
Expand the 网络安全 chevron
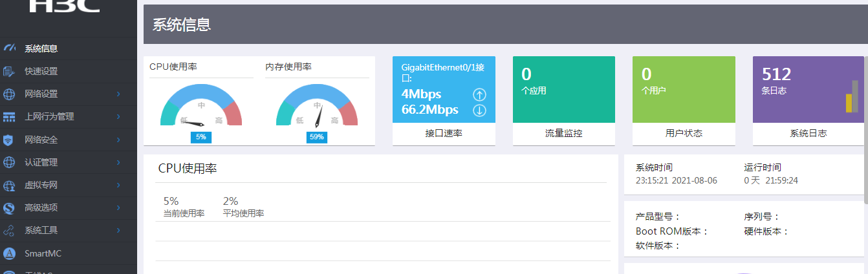point(118,140)
